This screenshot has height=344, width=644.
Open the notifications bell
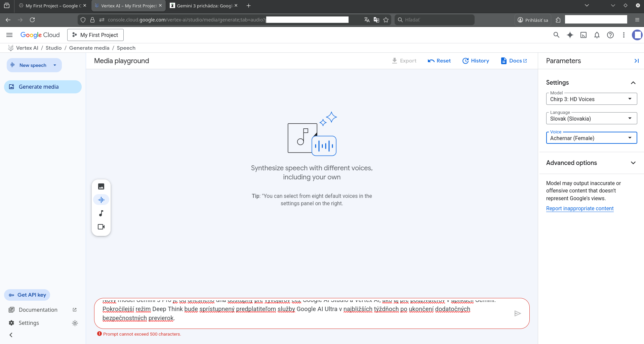pos(597,35)
